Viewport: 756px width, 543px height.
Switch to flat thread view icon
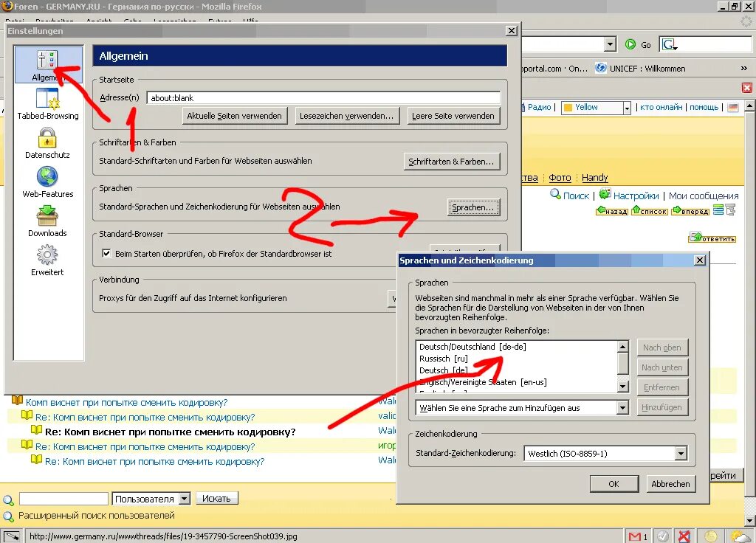tap(718, 210)
